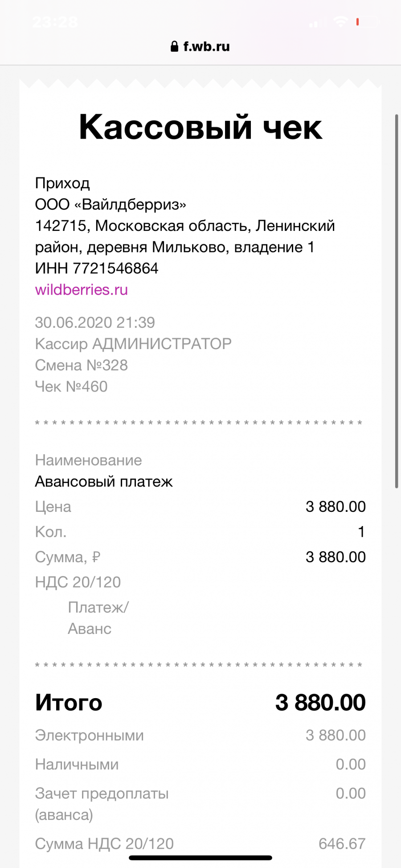Image resolution: width=401 pixels, height=868 pixels.
Task: Tap the Сумма НДС 20/120 value 646.67
Action: pos(342,843)
